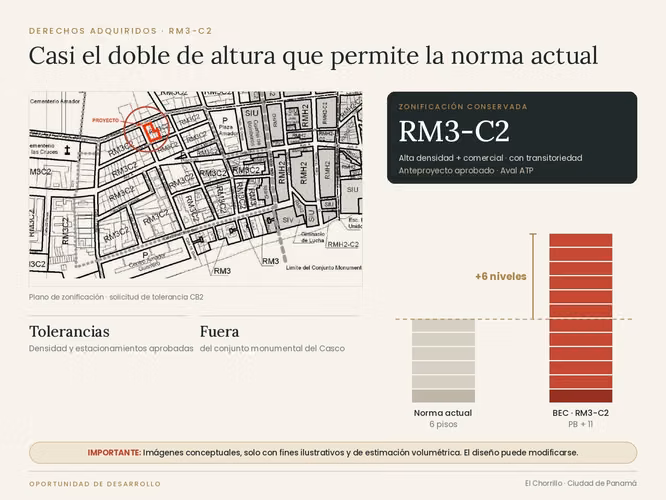Screen dimensions: 666x500
Task: Select the 'BEC · RM3-C2' chart label
Action: point(581,413)
